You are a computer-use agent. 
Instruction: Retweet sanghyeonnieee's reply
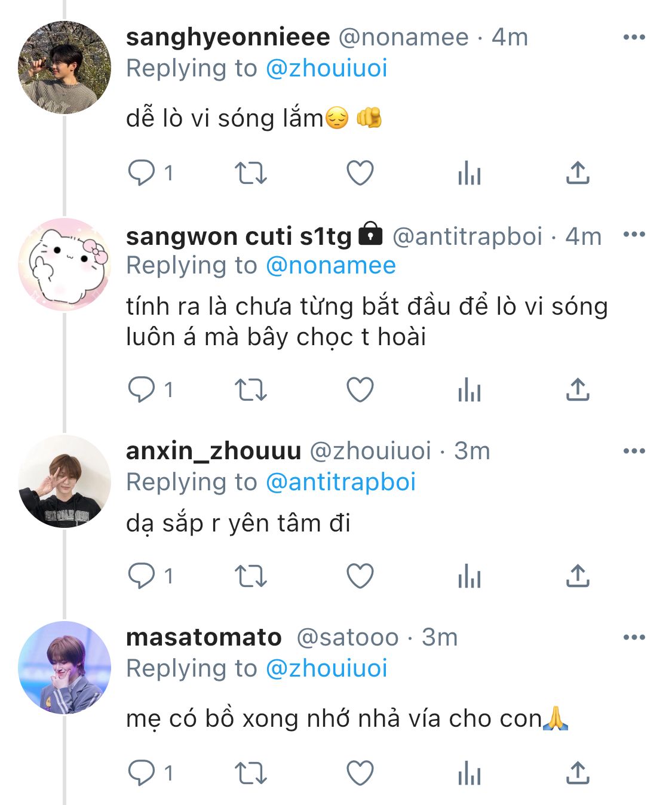[250, 173]
